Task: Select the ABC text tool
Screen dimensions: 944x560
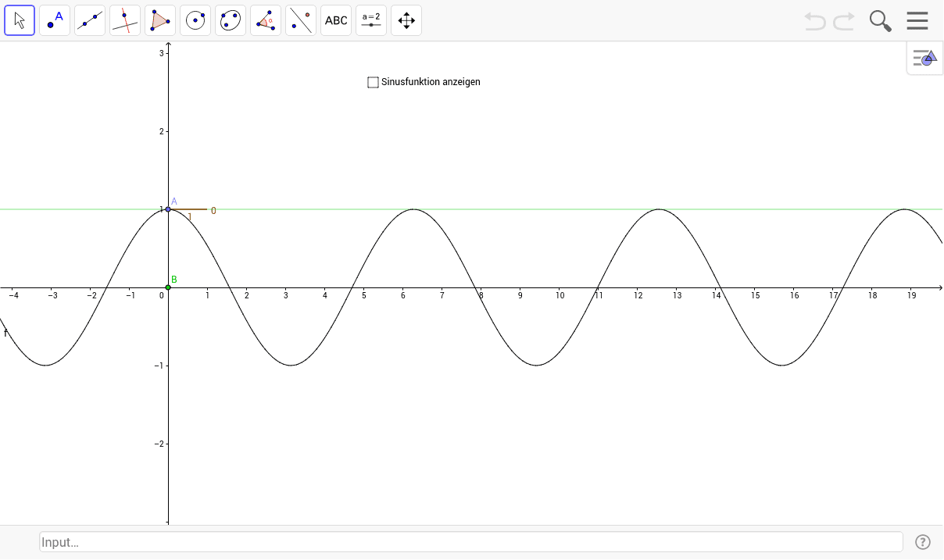Action: point(336,20)
